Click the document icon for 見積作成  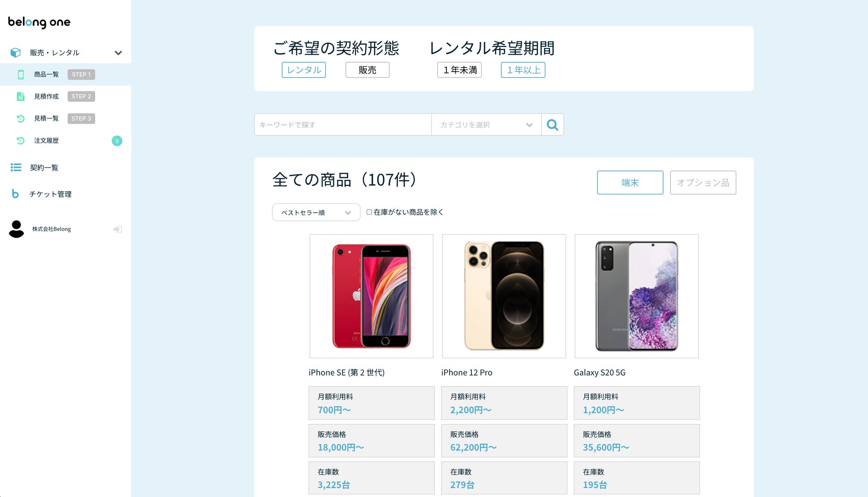[20, 97]
